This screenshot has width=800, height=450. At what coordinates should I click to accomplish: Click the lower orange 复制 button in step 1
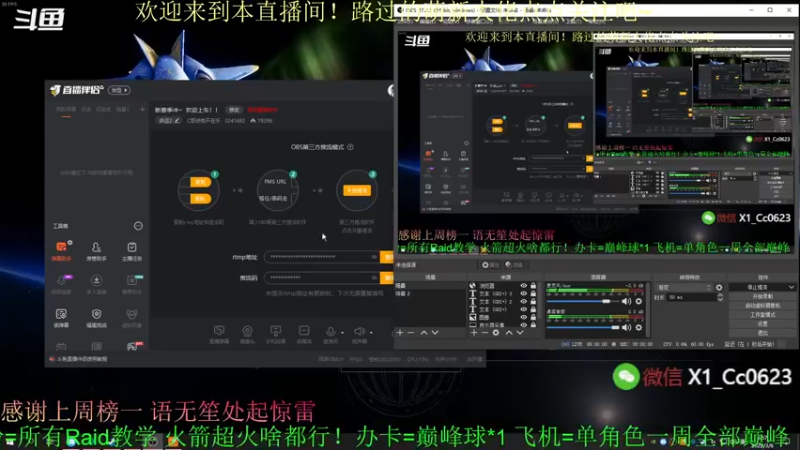pos(200,198)
